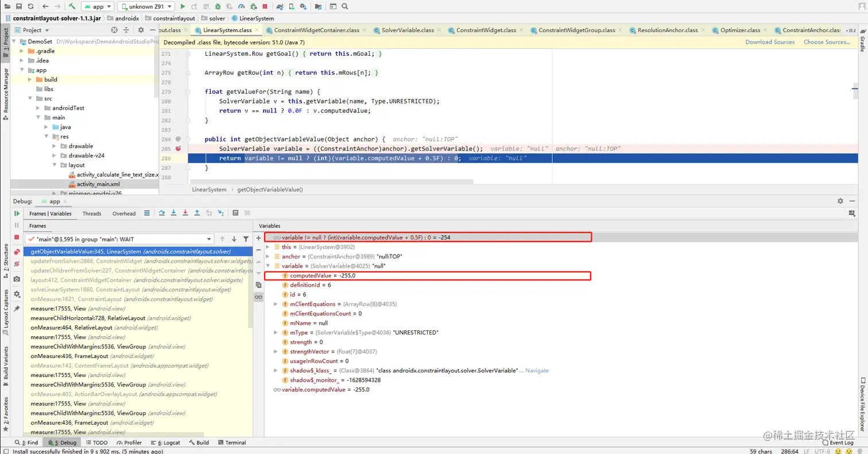868x454 pixels.
Task: Open the TODO tool window button
Action: tap(96, 443)
